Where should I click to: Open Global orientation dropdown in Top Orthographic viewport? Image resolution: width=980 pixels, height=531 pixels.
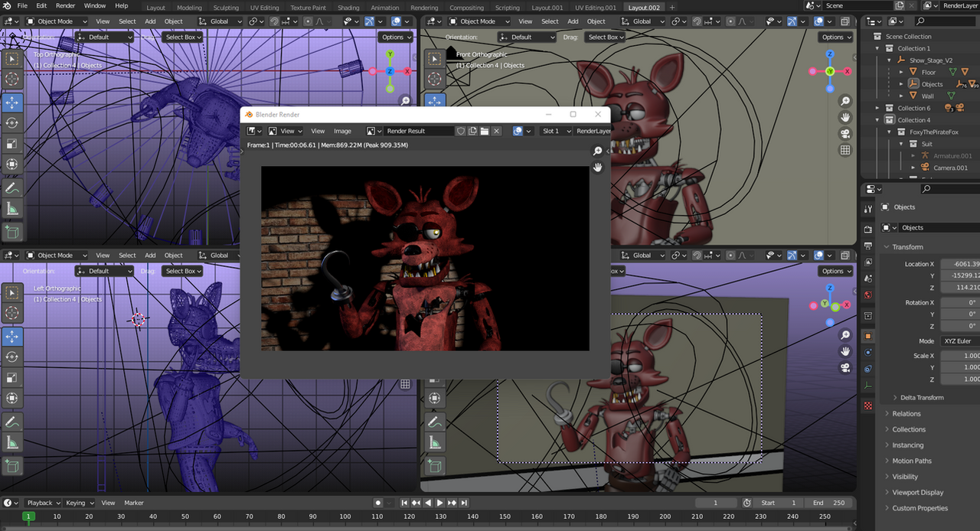click(x=220, y=21)
